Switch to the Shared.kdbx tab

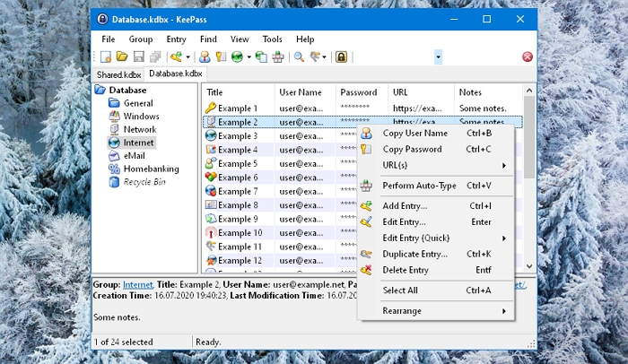click(118, 75)
